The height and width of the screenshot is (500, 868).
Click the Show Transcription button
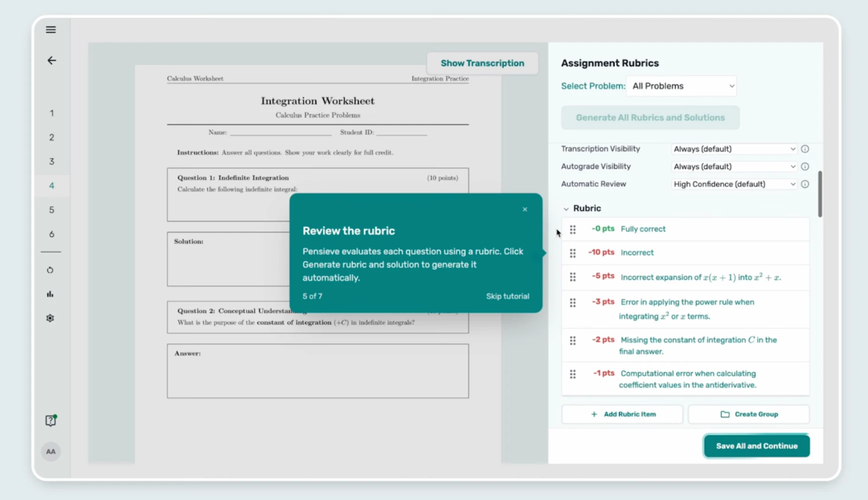(x=482, y=63)
